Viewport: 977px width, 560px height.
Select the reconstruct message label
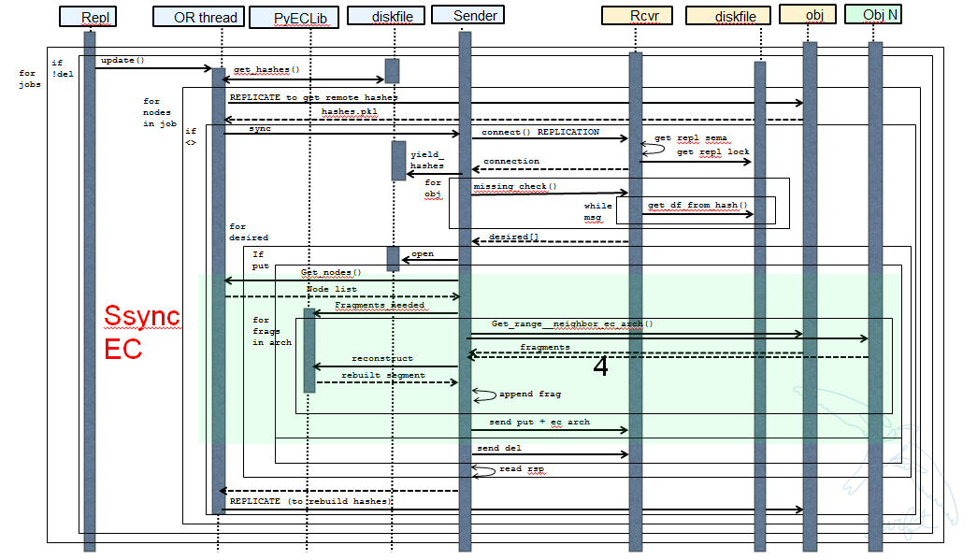click(x=381, y=358)
